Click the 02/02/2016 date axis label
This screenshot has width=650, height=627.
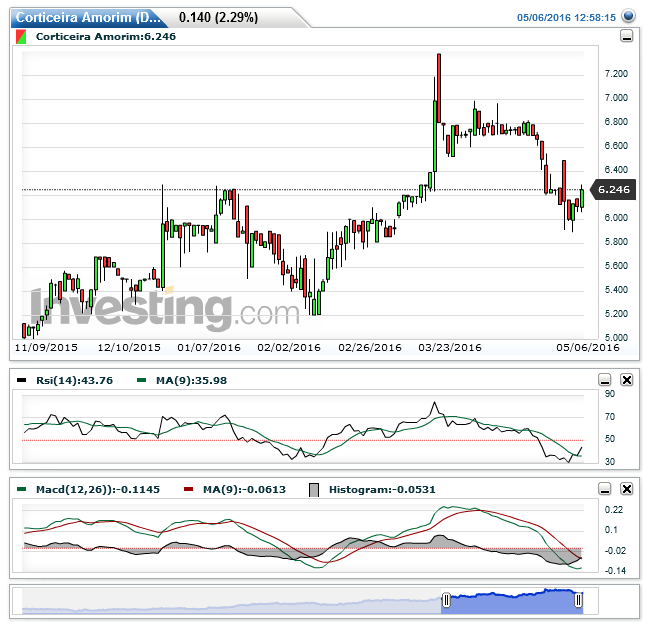[289, 348]
